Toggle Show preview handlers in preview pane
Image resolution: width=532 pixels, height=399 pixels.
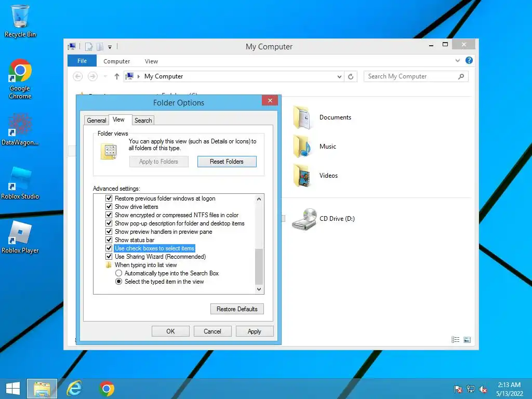[109, 231]
